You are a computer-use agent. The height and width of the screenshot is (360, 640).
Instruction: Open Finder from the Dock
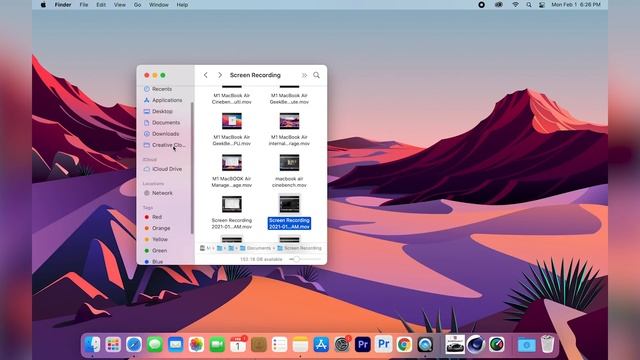93,344
